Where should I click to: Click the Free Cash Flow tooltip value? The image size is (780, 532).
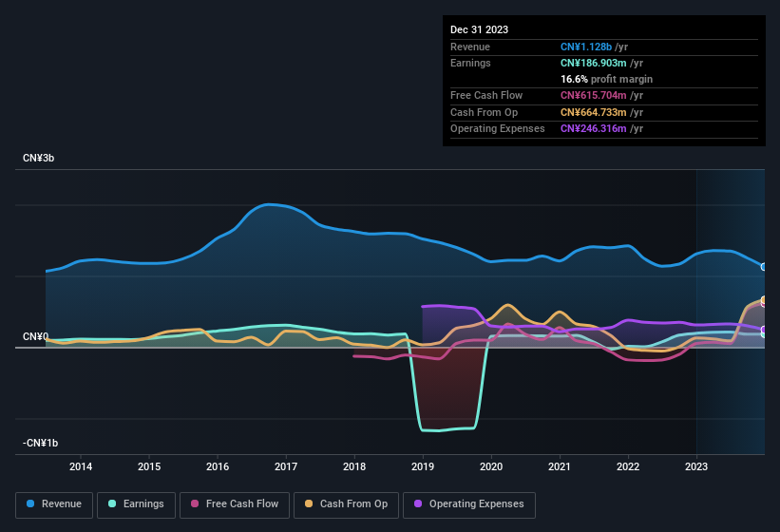(594, 95)
